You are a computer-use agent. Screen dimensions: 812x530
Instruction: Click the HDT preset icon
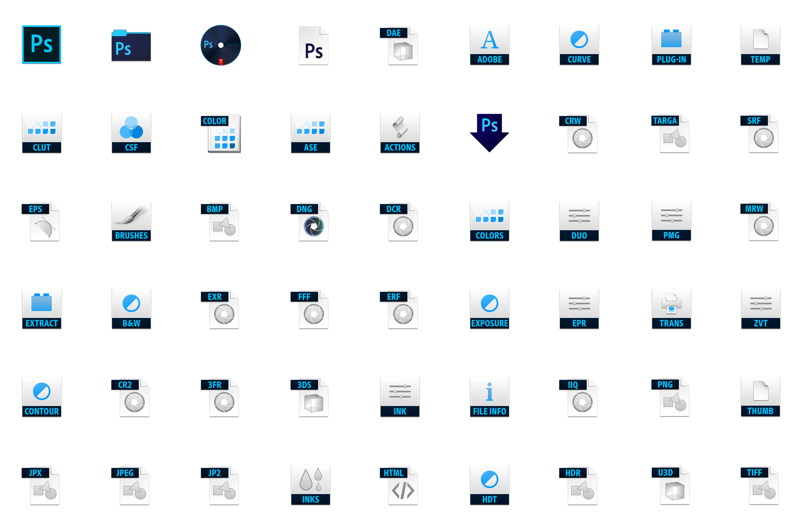click(x=489, y=485)
